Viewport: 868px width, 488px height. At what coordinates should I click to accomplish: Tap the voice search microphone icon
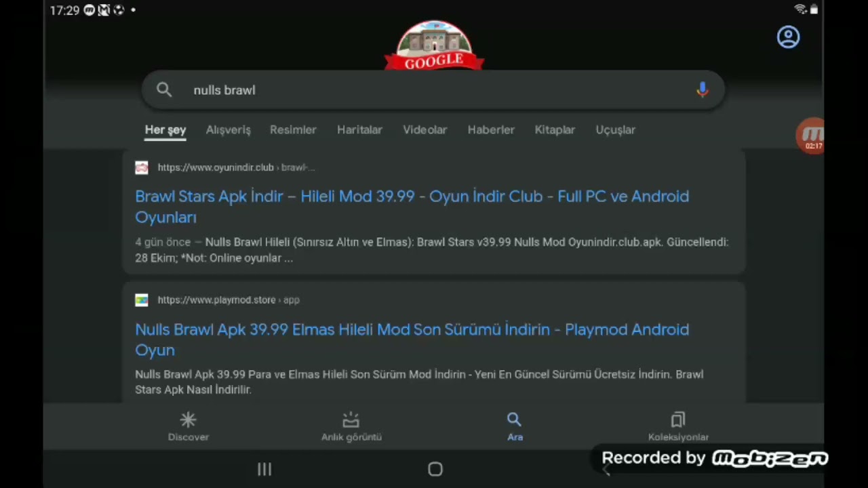click(703, 89)
